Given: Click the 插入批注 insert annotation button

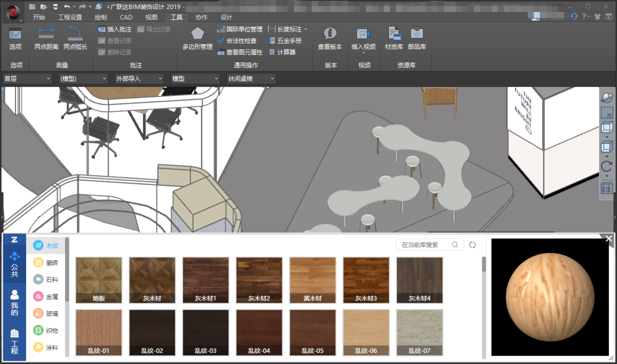Looking at the screenshot, I should tap(115, 29).
